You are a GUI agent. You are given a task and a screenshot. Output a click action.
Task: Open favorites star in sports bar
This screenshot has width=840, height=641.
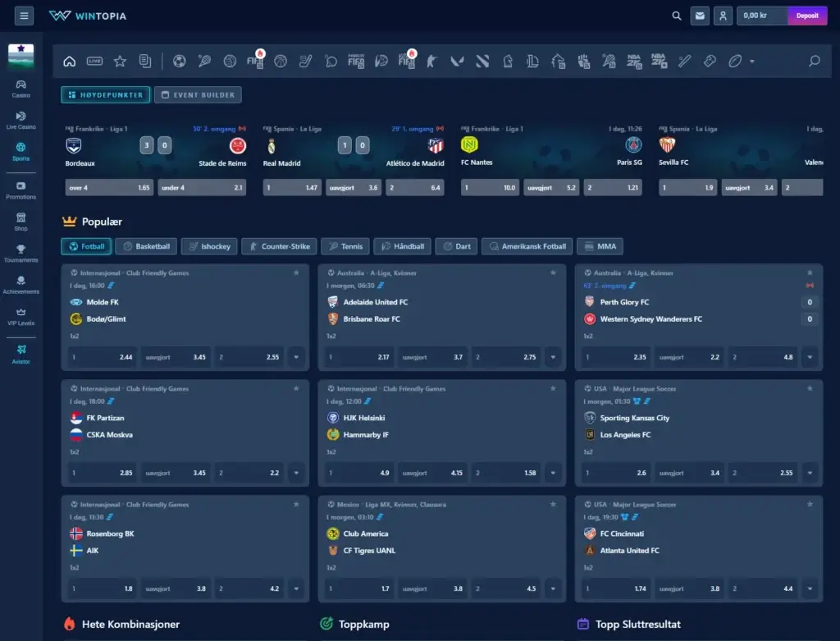(120, 61)
